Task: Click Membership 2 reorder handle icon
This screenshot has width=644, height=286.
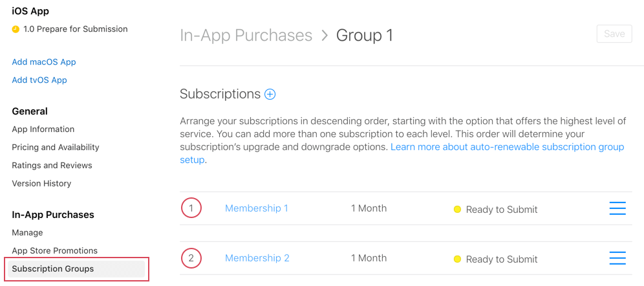Action: [617, 258]
